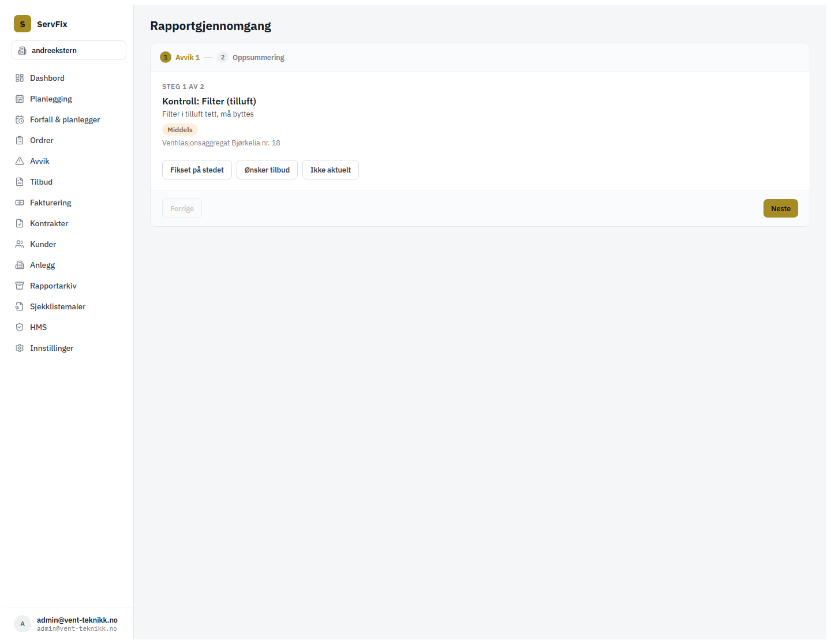Image resolution: width=831 pixels, height=644 pixels.
Task: Click the disabled Forrige button
Action: (182, 208)
